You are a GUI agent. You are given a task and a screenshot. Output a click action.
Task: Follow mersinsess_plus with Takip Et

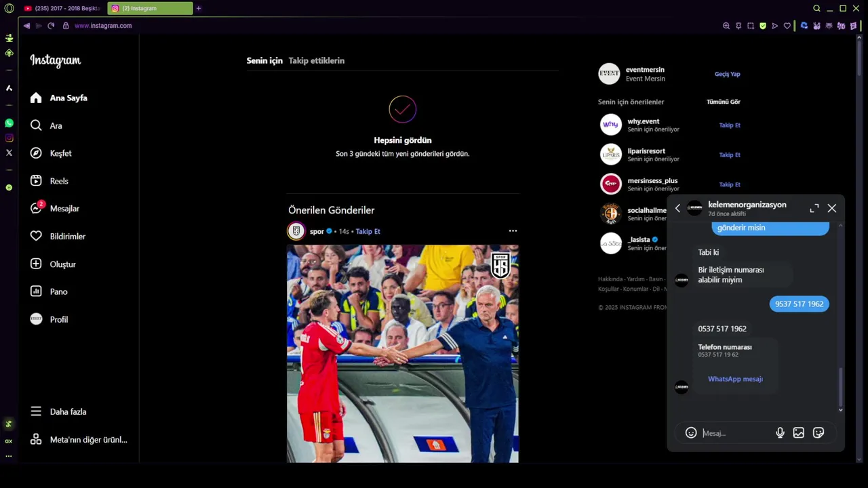pyautogui.click(x=730, y=184)
